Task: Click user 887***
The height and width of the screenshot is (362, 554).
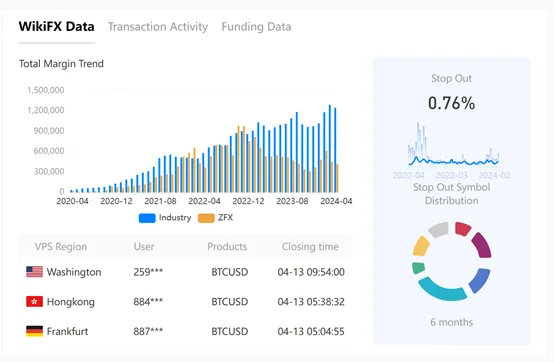Action: (x=148, y=331)
